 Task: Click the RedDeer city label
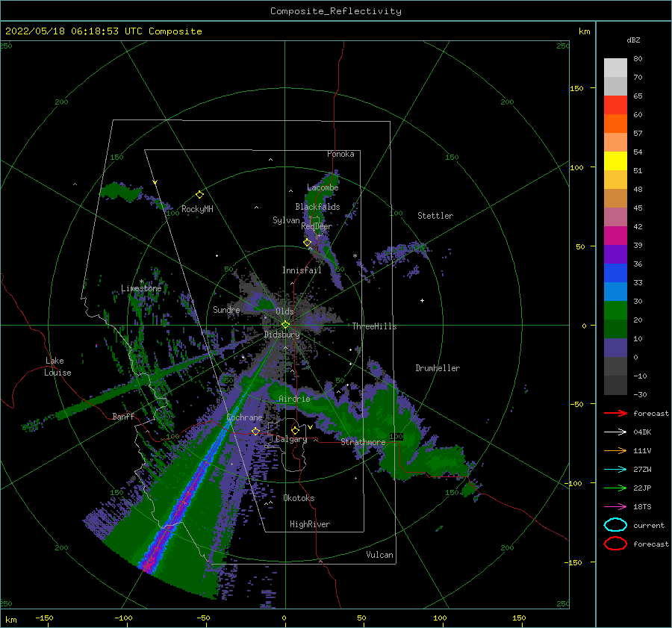[317, 226]
